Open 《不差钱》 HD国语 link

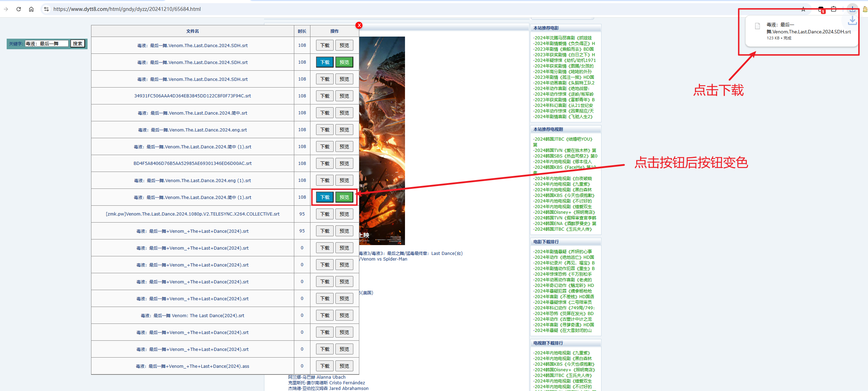point(564,297)
